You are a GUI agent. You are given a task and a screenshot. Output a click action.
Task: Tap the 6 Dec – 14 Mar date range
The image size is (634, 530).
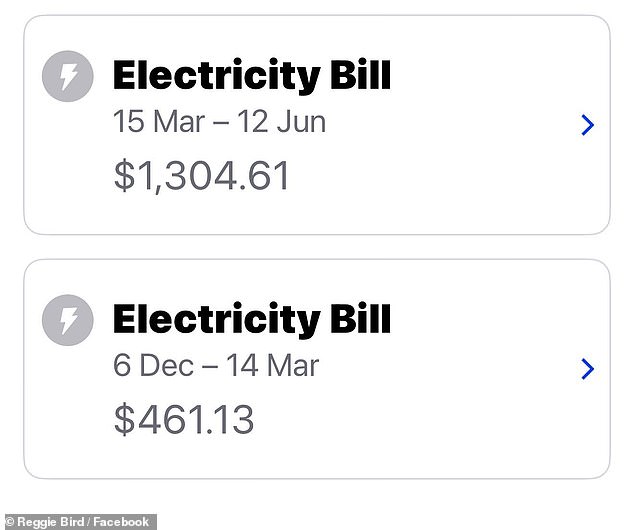click(x=216, y=365)
